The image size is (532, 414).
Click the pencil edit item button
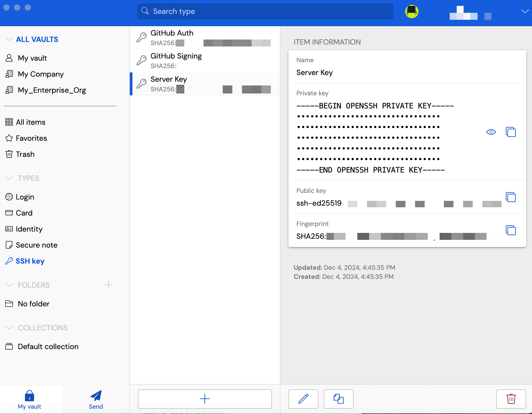coord(303,399)
